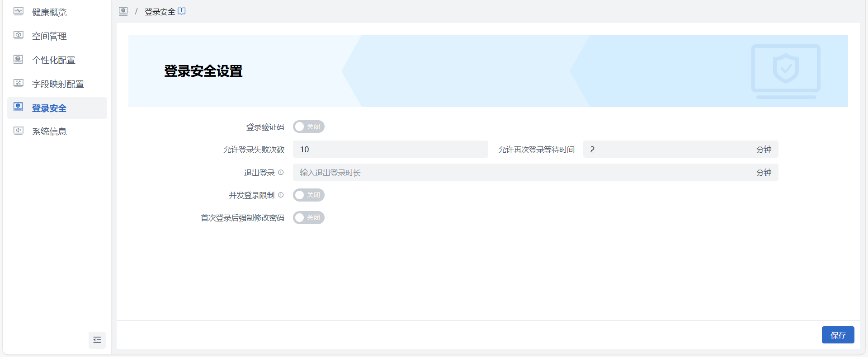Click the 字段映射配置 sidebar icon
868x357 pixels.
pos(19,84)
